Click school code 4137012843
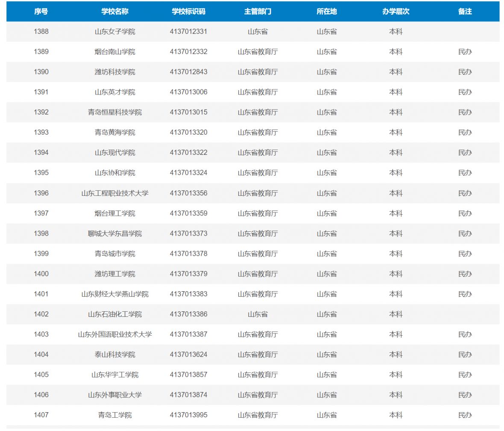The height and width of the screenshot is (431, 504). (189, 72)
